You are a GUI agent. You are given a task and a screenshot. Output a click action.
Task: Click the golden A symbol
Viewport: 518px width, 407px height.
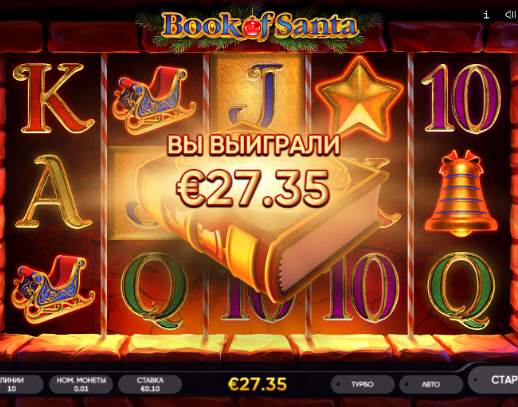point(53,192)
